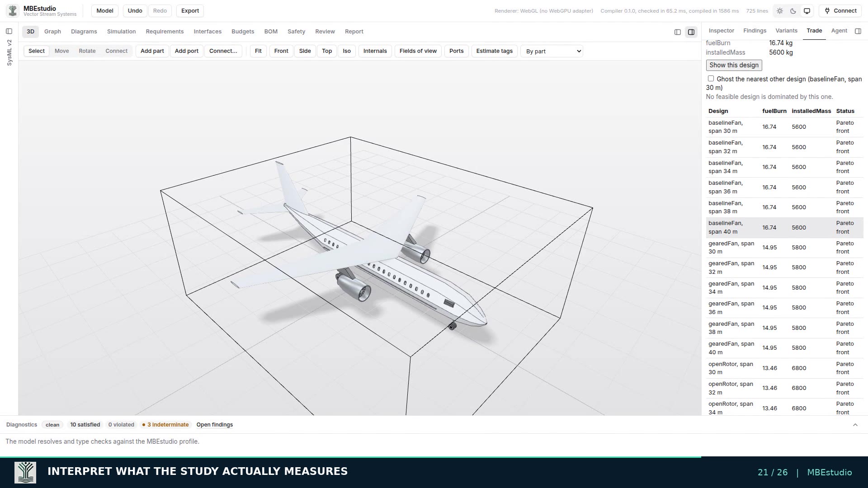This screenshot has height=488, width=868.
Task: Fit the model in view
Action: tap(258, 51)
